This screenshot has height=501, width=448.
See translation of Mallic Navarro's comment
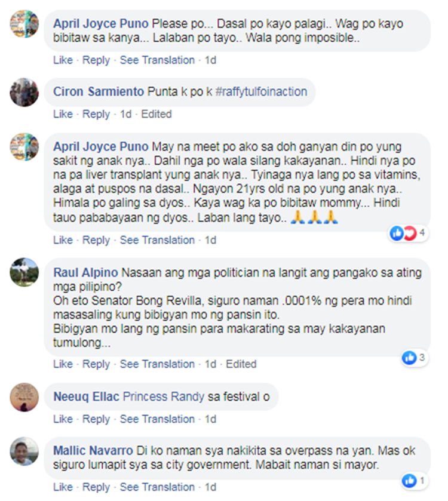157,487
